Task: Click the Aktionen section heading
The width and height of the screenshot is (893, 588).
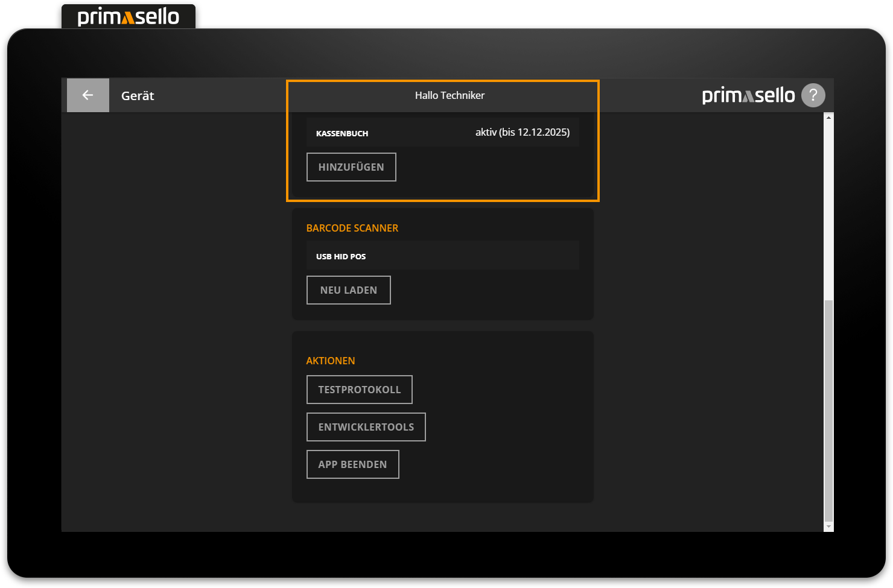Action: click(331, 361)
